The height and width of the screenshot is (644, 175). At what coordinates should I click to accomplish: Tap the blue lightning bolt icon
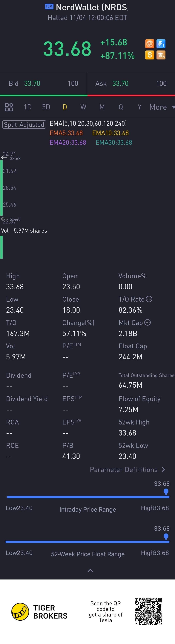tap(161, 44)
